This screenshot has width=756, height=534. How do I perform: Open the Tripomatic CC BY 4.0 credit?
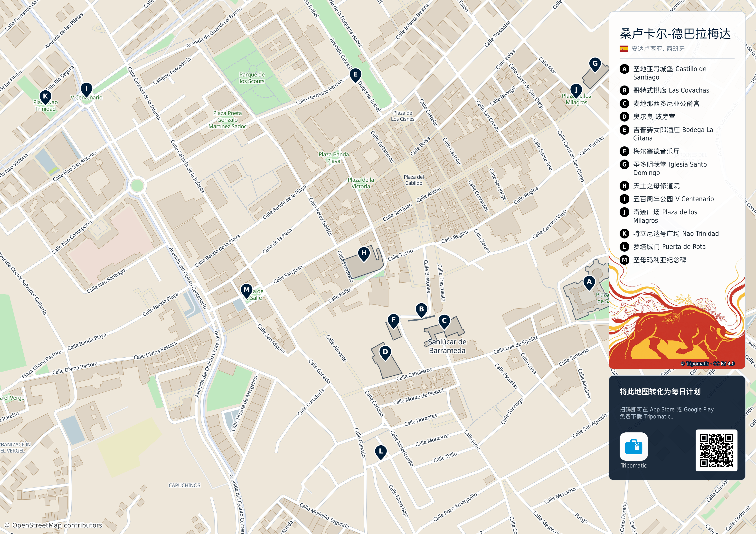708,364
